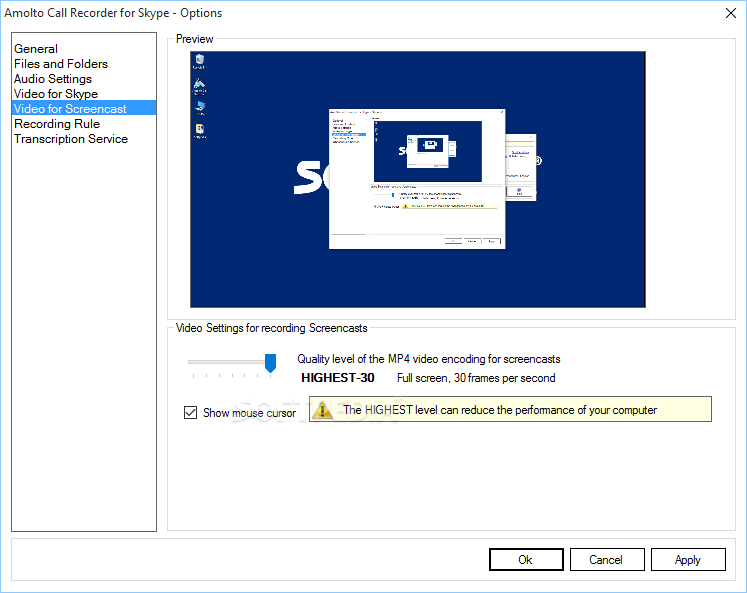The height and width of the screenshot is (593, 747).
Task: Click the HIGHEST level performance warning message
Action: (x=510, y=409)
